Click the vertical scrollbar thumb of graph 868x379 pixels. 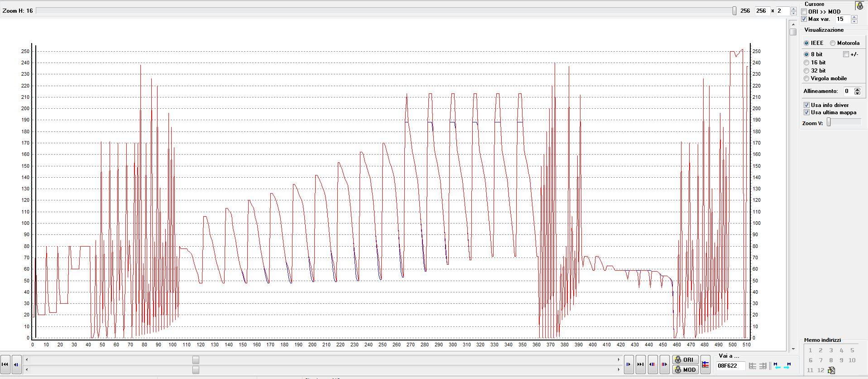(793, 32)
